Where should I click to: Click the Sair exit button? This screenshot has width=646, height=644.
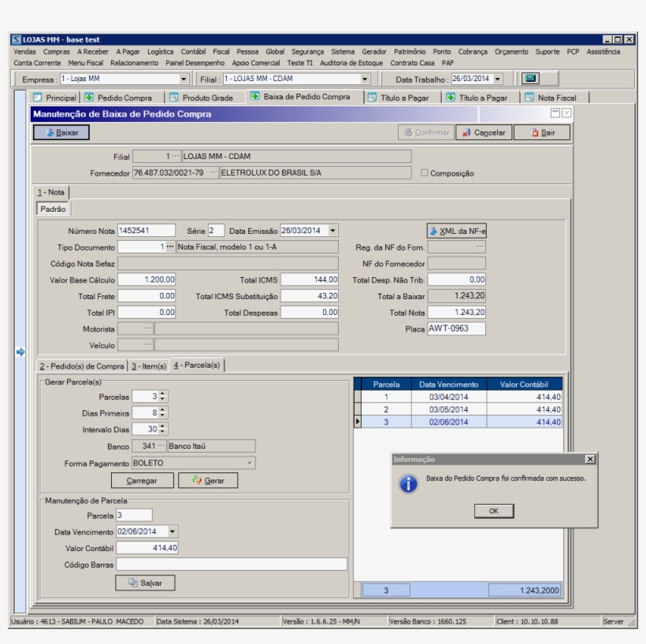click(542, 133)
